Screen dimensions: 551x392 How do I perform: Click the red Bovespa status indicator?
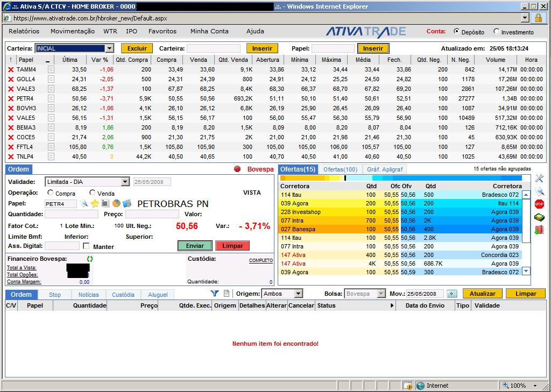(x=237, y=169)
